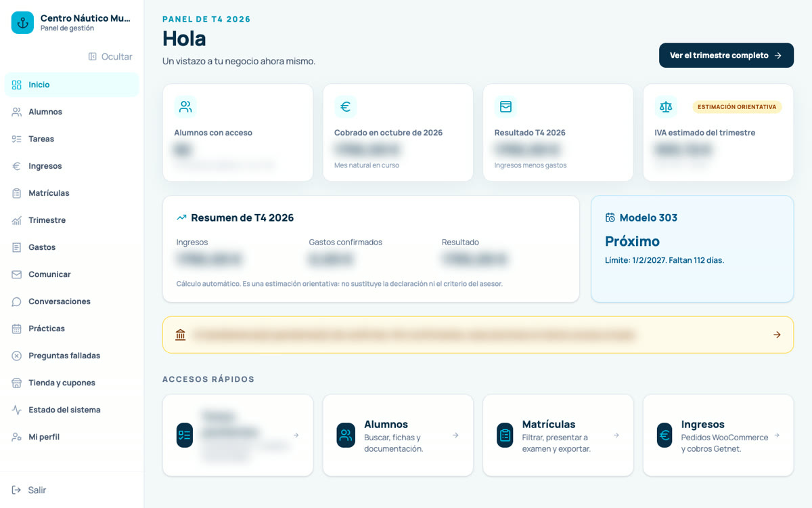Click the Preguntas falladas cross icon
The image size is (812, 508).
(x=17, y=356)
